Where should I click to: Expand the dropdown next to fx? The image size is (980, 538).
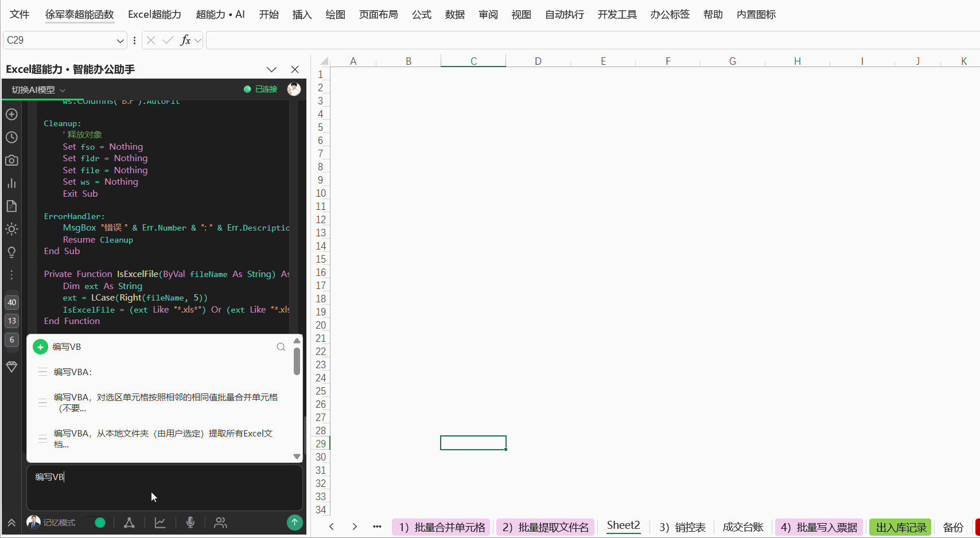198,40
